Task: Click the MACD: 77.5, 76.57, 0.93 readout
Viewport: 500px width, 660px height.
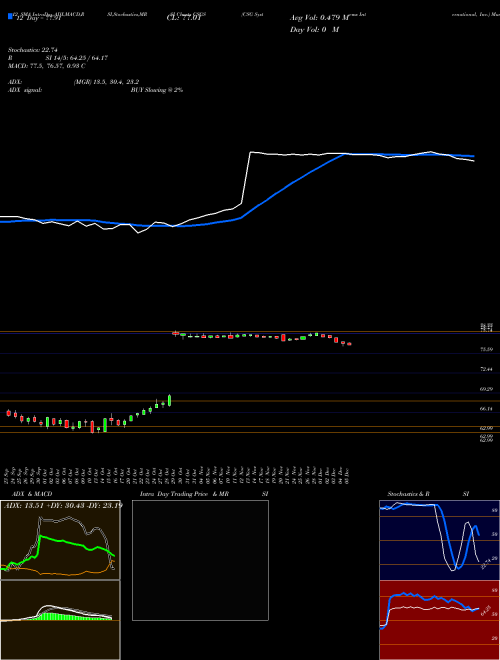Action: pos(47,66)
